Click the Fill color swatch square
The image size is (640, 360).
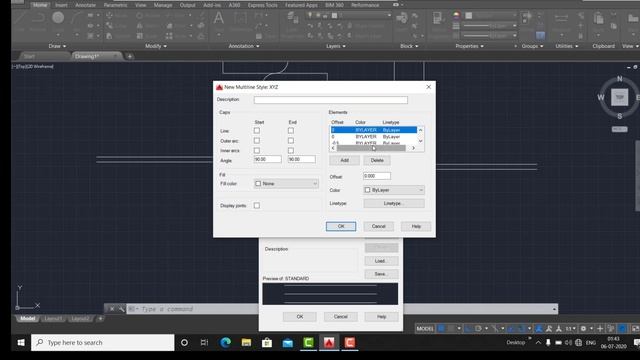[x=258, y=184]
